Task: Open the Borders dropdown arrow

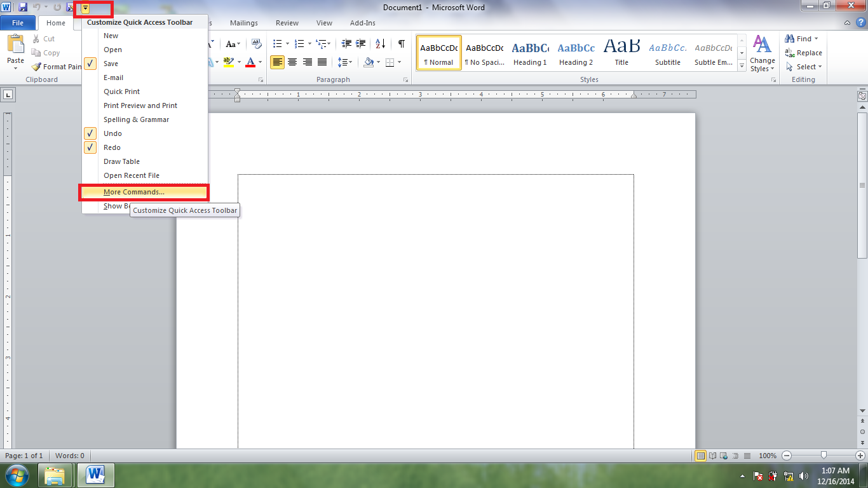Action: pos(398,62)
